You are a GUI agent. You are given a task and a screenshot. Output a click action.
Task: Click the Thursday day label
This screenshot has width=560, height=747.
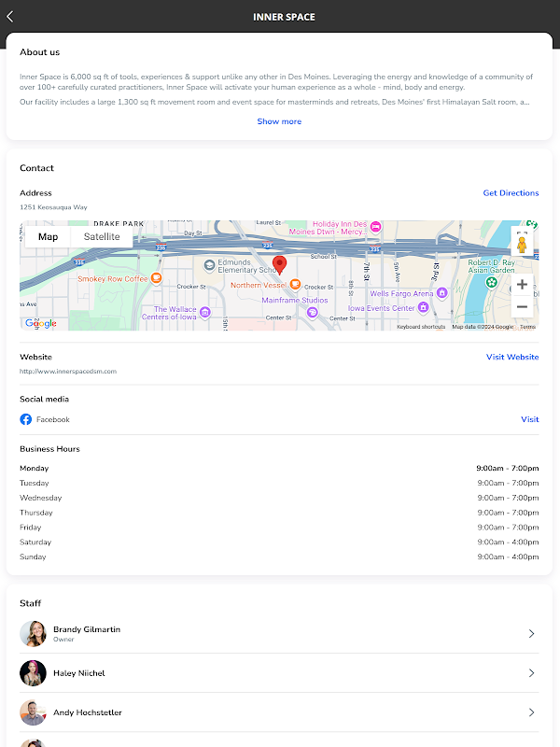[x=36, y=513]
